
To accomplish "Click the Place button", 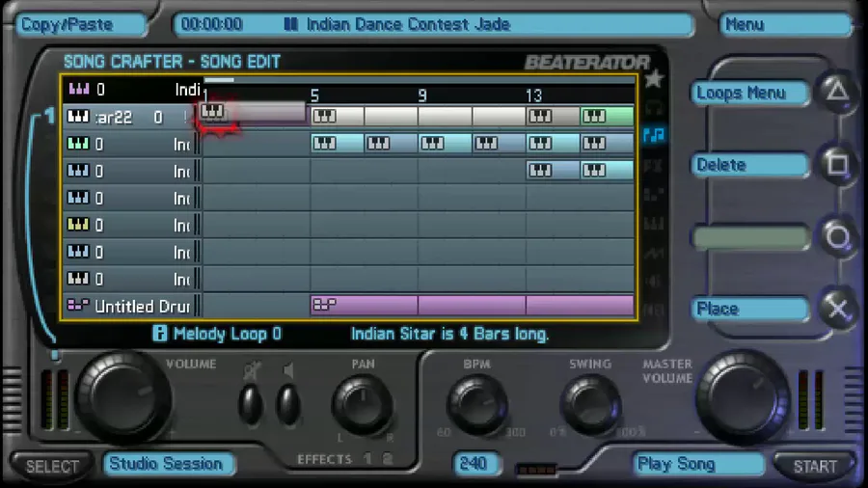I will click(749, 309).
